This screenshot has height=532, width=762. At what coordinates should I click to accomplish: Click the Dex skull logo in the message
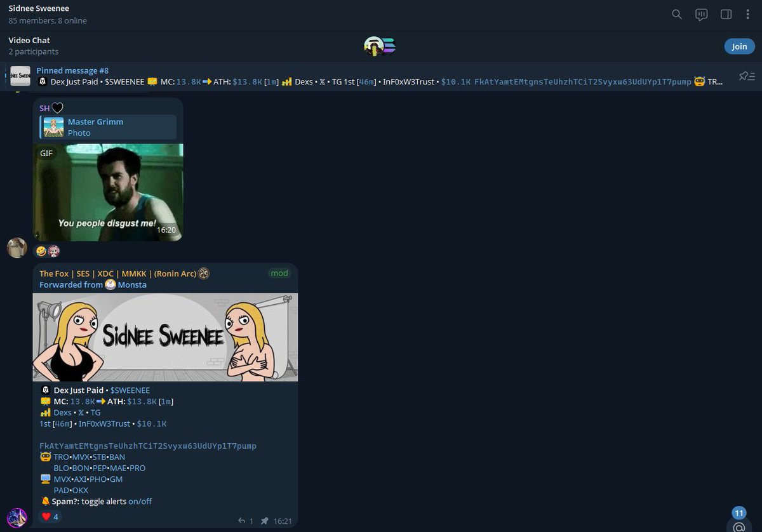(45, 390)
